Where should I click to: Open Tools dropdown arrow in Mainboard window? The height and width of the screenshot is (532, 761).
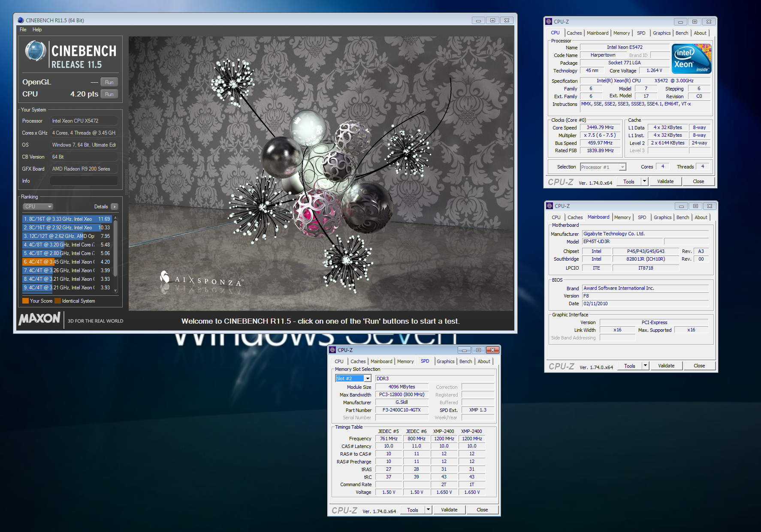pos(645,366)
